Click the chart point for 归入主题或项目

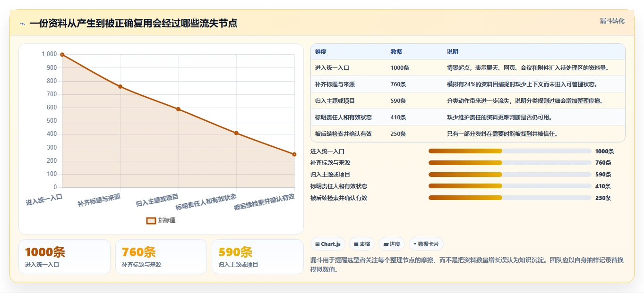point(178,109)
